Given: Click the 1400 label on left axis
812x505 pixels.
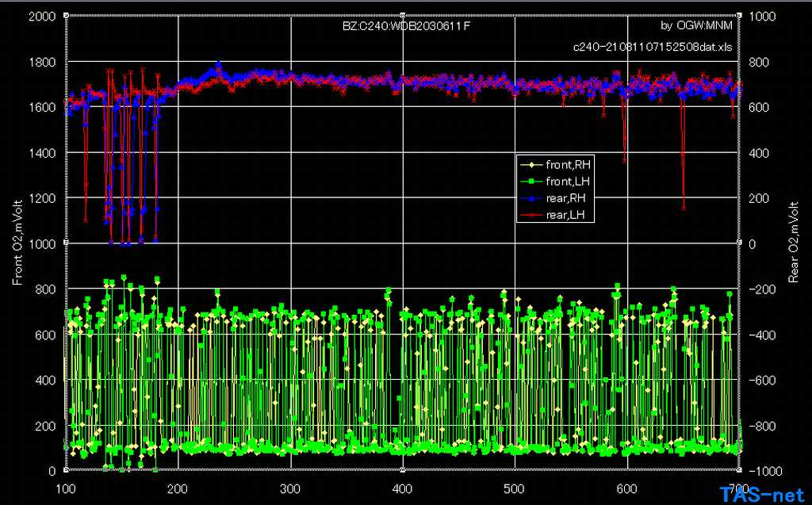Looking at the screenshot, I should (43, 153).
